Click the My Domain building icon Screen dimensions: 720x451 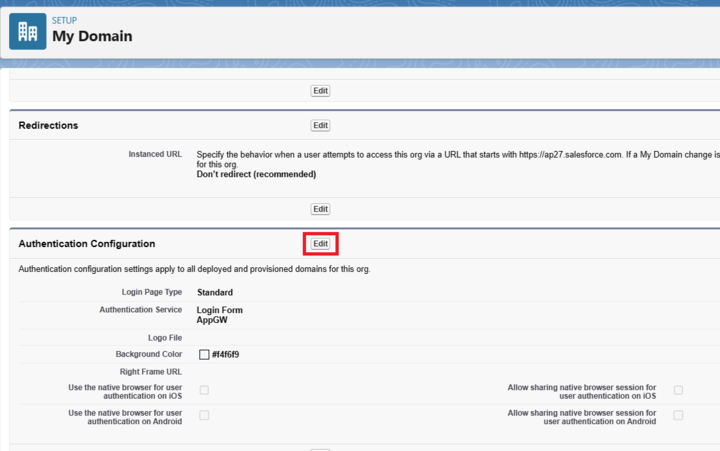pyautogui.click(x=27, y=31)
